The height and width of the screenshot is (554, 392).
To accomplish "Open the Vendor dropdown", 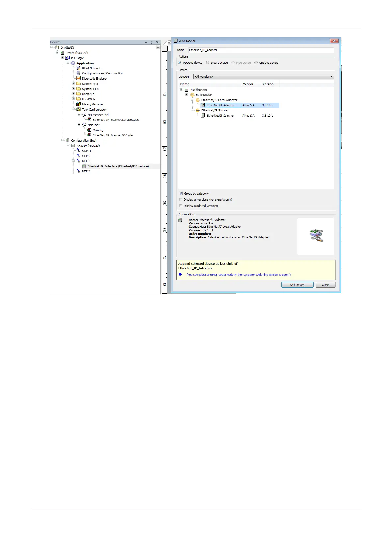I will click(x=263, y=76).
